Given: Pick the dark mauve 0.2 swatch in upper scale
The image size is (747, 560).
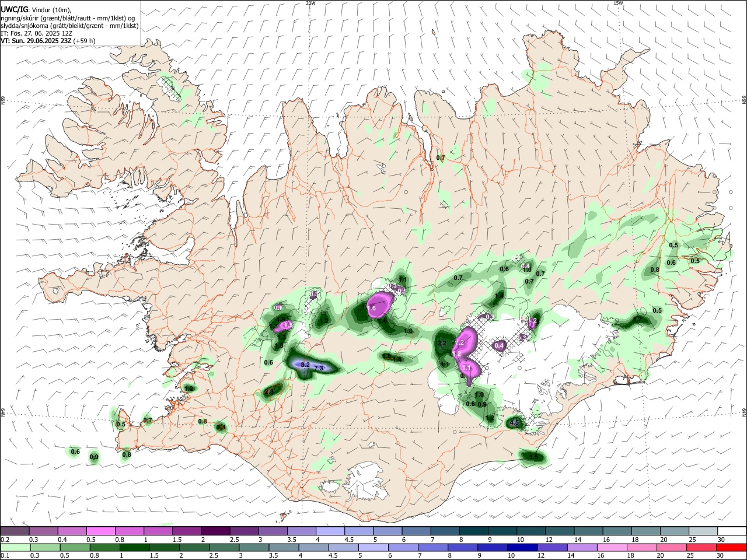Looking at the screenshot, I should 15,531.
